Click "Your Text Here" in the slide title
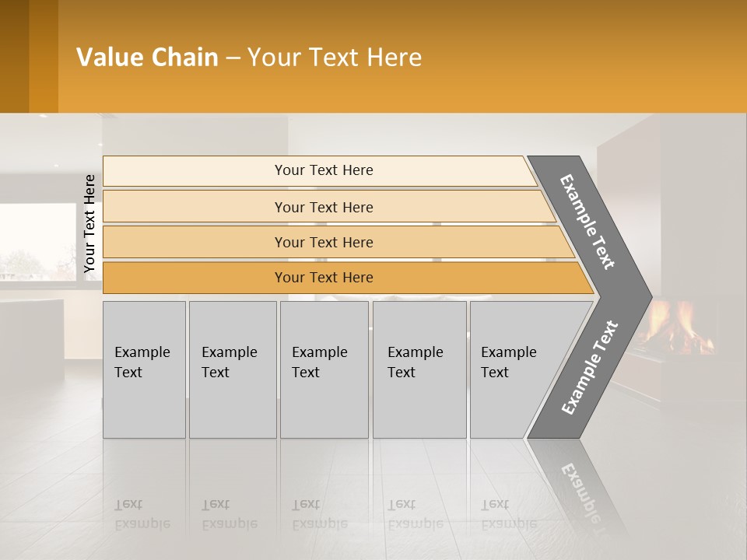This screenshot has width=747, height=560. 335,58
